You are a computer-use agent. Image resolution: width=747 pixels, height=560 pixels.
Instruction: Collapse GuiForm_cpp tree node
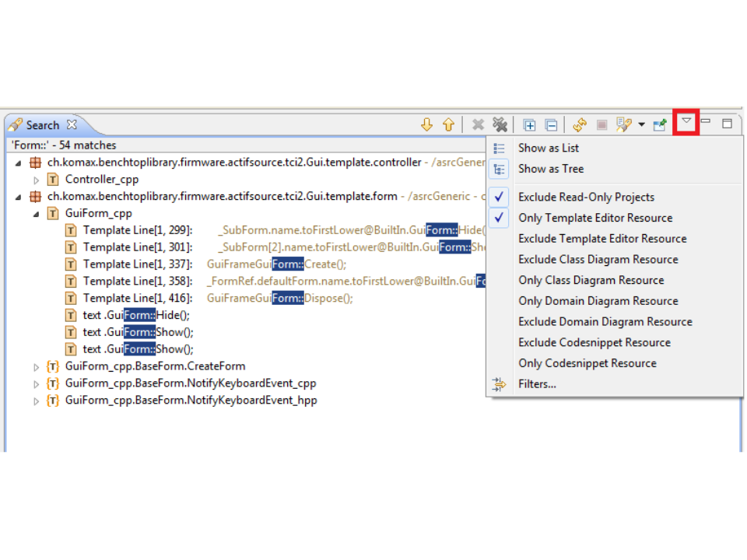click(36, 214)
